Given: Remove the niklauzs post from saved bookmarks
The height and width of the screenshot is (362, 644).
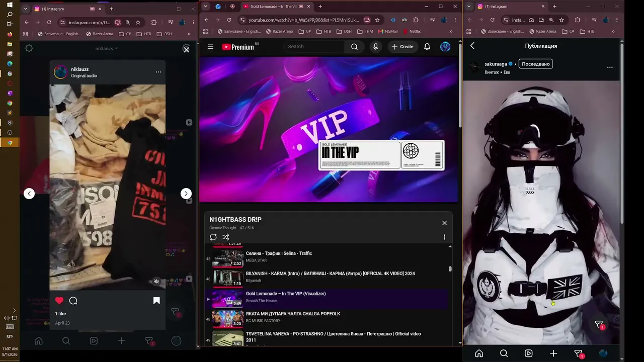Looking at the screenshot, I should click(156, 301).
